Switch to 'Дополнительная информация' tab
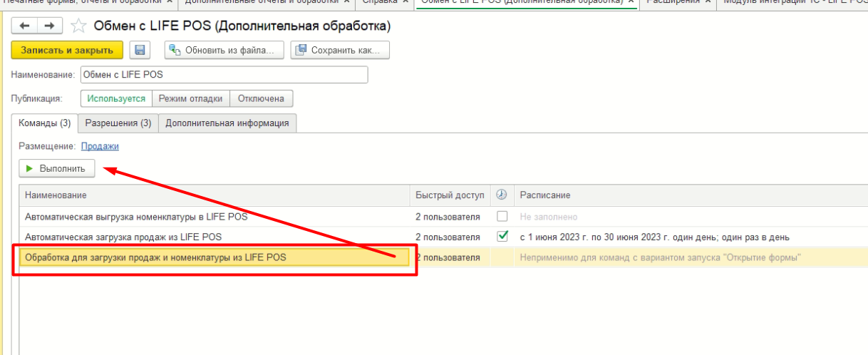This screenshot has width=868, height=355. pyautogui.click(x=227, y=123)
